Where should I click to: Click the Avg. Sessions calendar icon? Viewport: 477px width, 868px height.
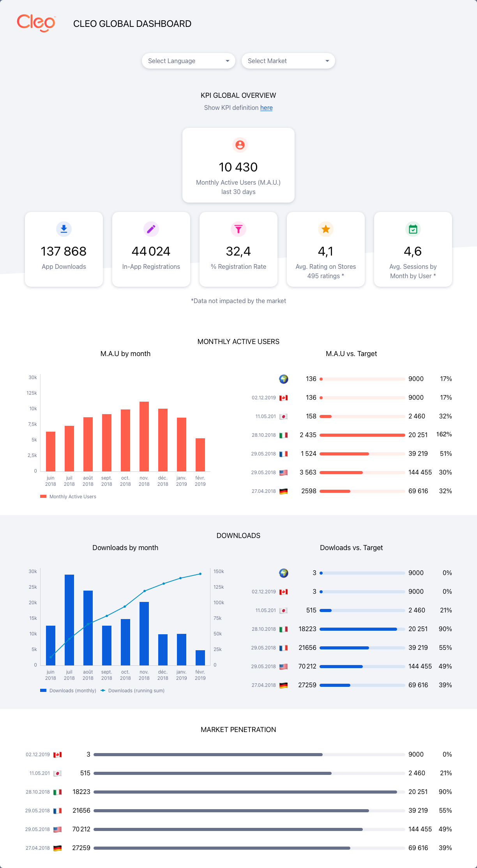tap(413, 229)
